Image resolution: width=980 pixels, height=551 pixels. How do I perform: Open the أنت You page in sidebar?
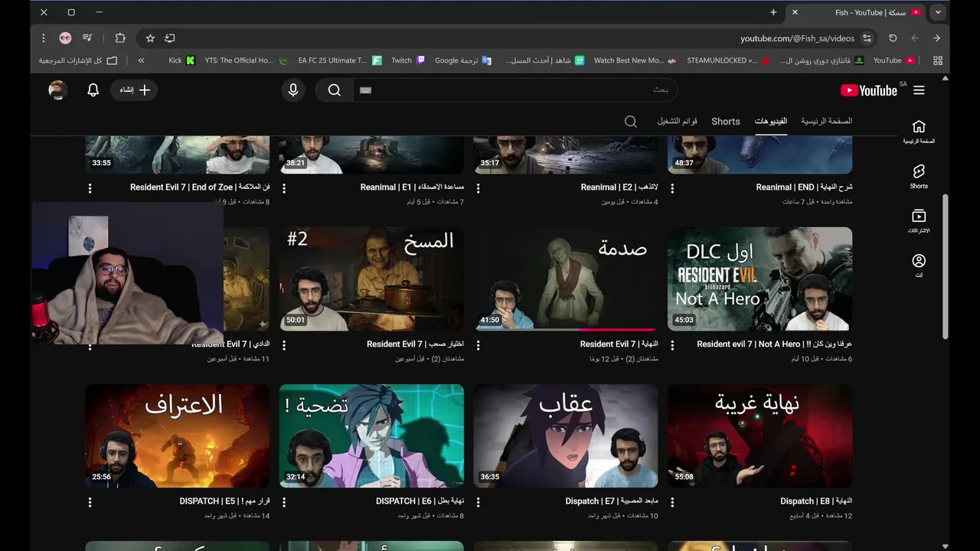[919, 266]
